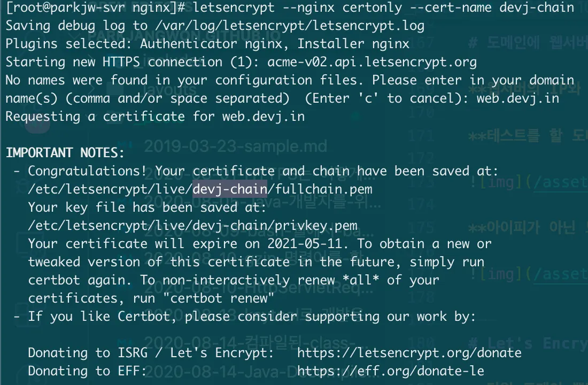This screenshot has height=385, width=588.
Task: Click the IMPORTANT NOTES heading
Action: pyautogui.click(x=65, y=153)
